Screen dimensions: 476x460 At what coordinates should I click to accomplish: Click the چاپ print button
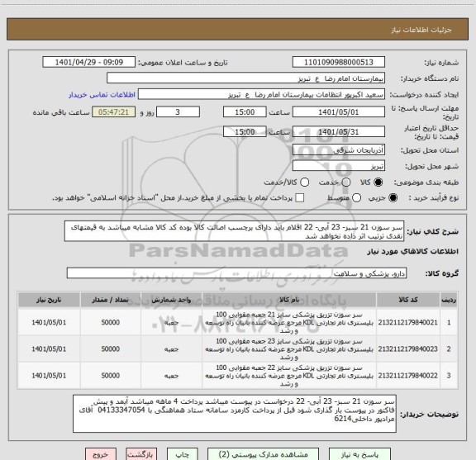[x=183, y=454]
